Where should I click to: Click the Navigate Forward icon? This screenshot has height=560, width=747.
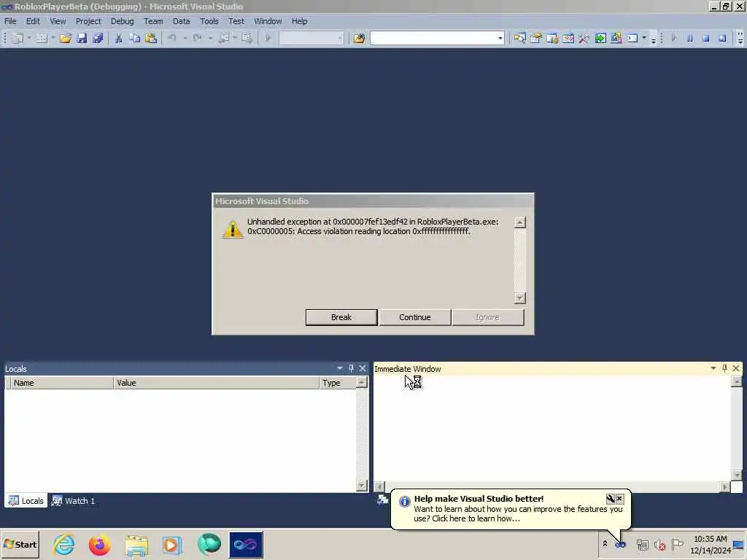[x=247, y=38]
